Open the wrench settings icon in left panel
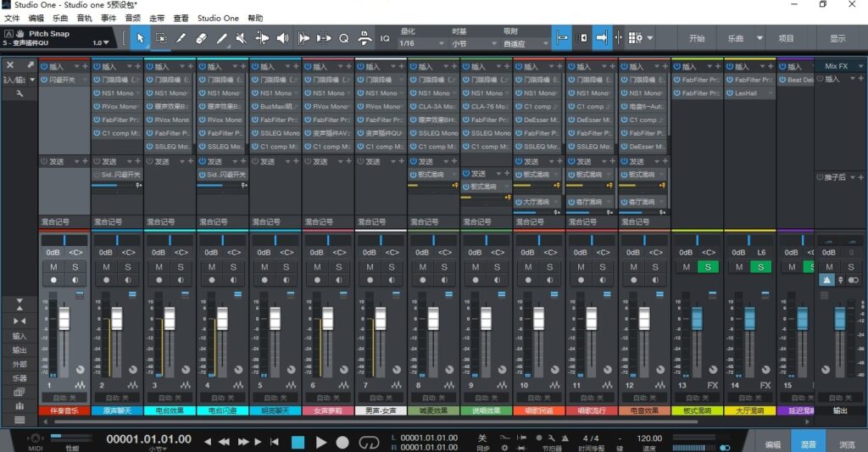The height and width of the screenshot is (452, 868). point(19,93)
